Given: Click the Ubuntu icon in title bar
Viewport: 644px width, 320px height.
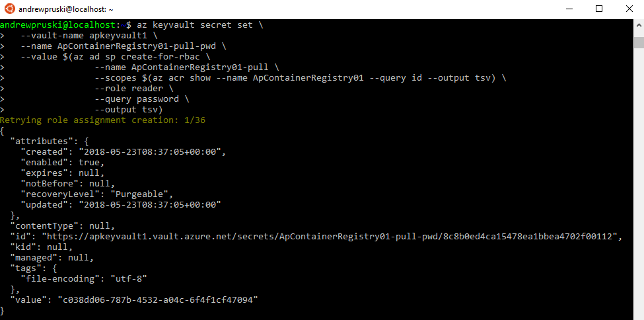Looking at the screenshot, I should point(9,9).
